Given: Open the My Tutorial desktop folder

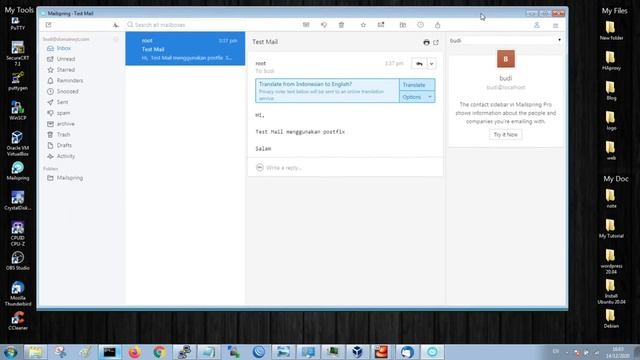Looking at the screenshot, I should pos(611,229).
